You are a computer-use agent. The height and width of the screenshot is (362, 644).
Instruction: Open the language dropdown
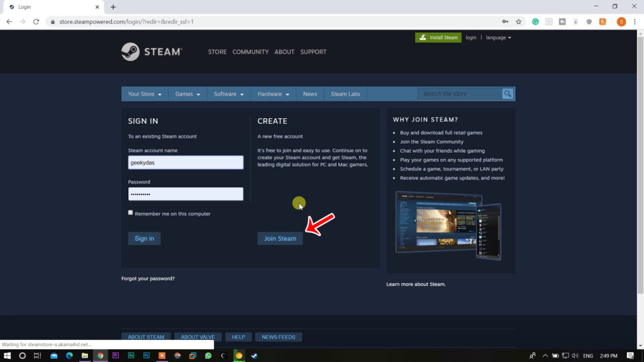coord(498,37)
